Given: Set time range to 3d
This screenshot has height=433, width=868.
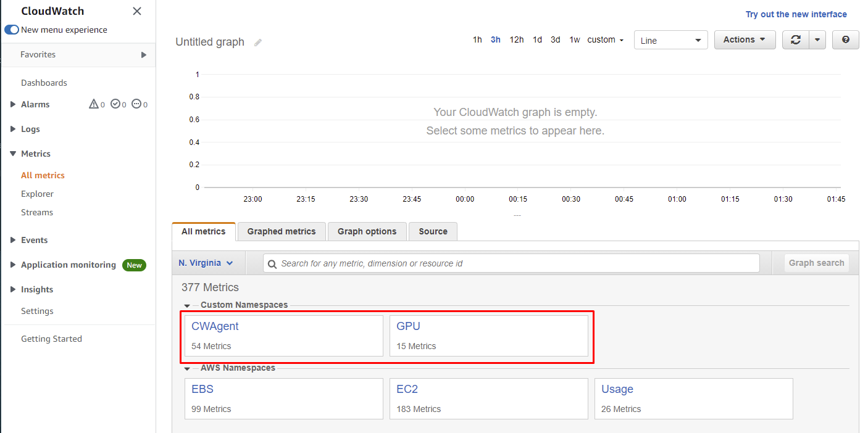Looking at the screenshot, I should [x=556, y=39].
